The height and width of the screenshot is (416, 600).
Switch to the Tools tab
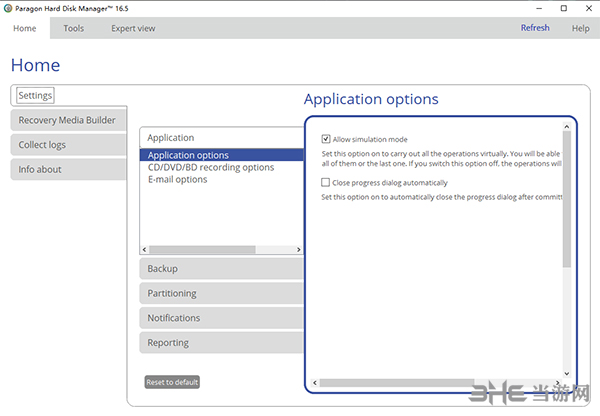point(73,28)
